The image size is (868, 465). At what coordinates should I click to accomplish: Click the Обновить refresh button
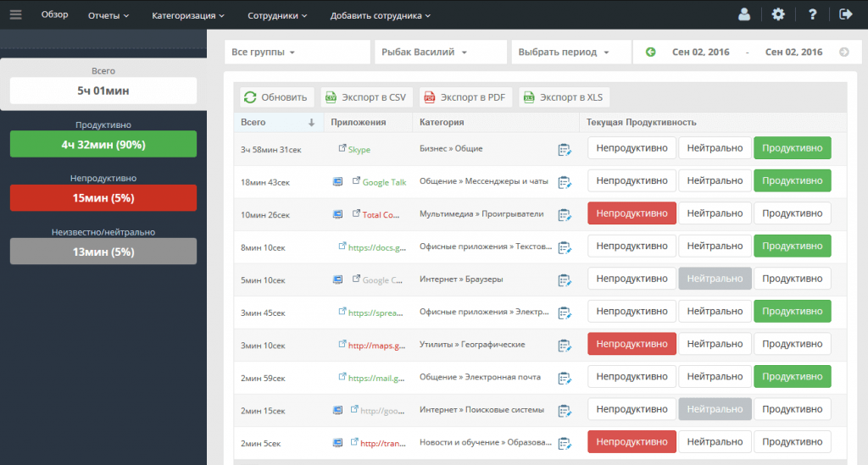pos(277,97)
